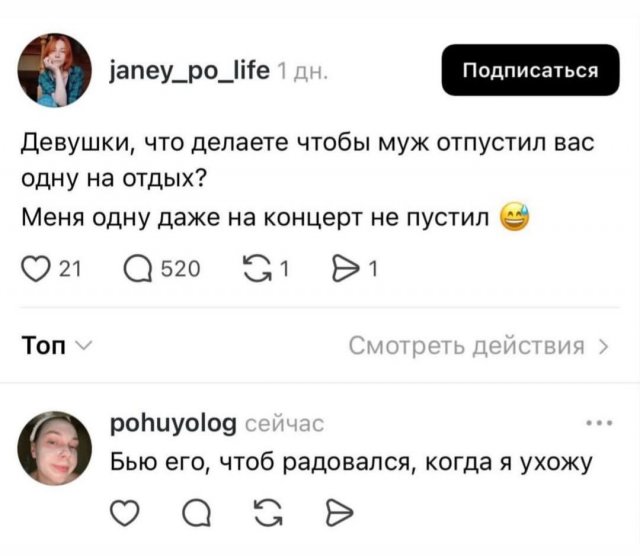Open janey_po_life profile via username

[x=190, y=71]
